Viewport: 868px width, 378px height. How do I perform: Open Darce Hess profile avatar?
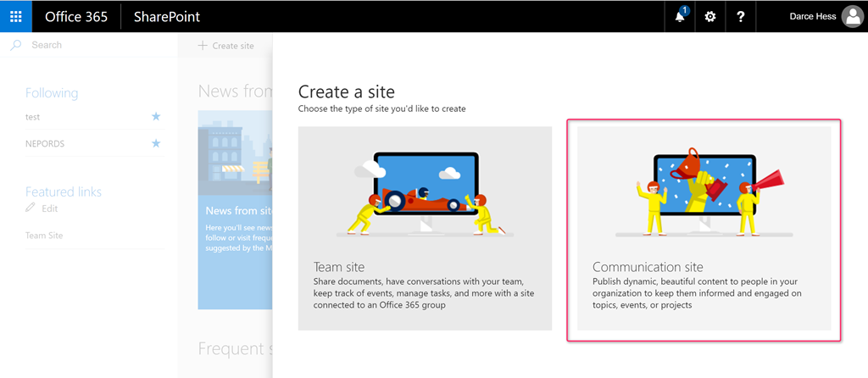[852, 17]
